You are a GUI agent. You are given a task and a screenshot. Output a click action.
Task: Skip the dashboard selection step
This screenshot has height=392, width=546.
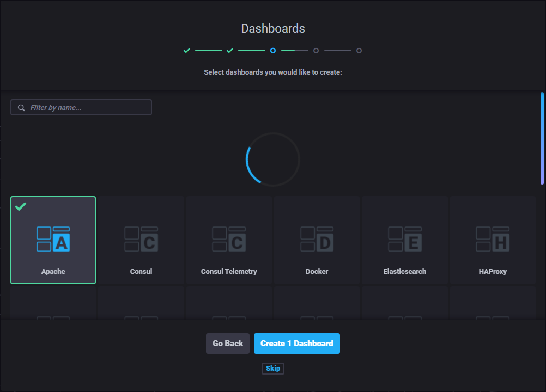273,369
